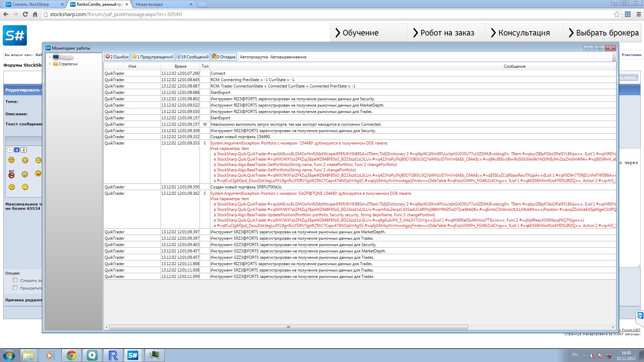
Task: Click the S# logo on the website
Action: (x=15, y=35)
